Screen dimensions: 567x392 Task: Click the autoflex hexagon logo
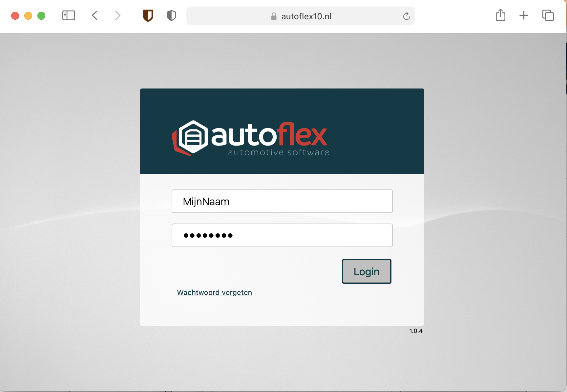coord(190,137)
